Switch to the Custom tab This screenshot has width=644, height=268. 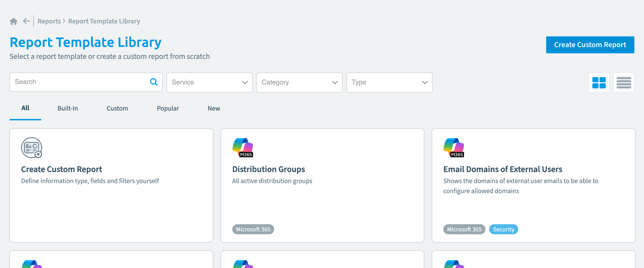[x=118, y=109]
